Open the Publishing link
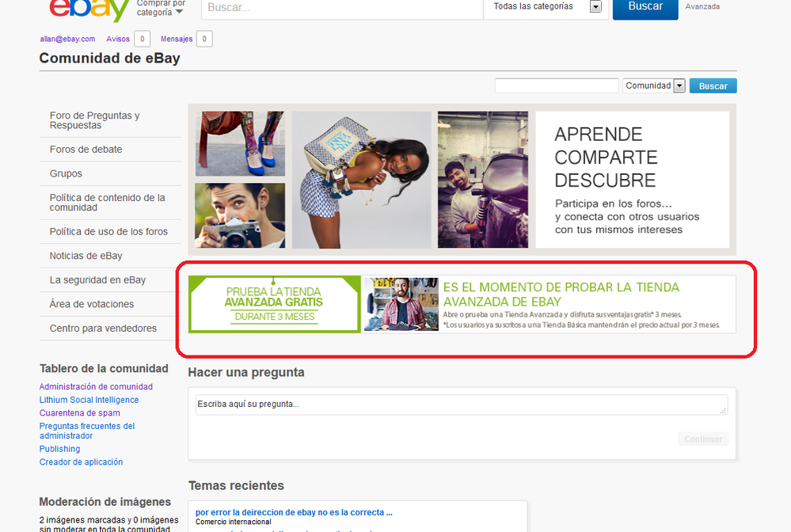Image resolution: width=791 pixels, height=532 pixels. point(59,449)
